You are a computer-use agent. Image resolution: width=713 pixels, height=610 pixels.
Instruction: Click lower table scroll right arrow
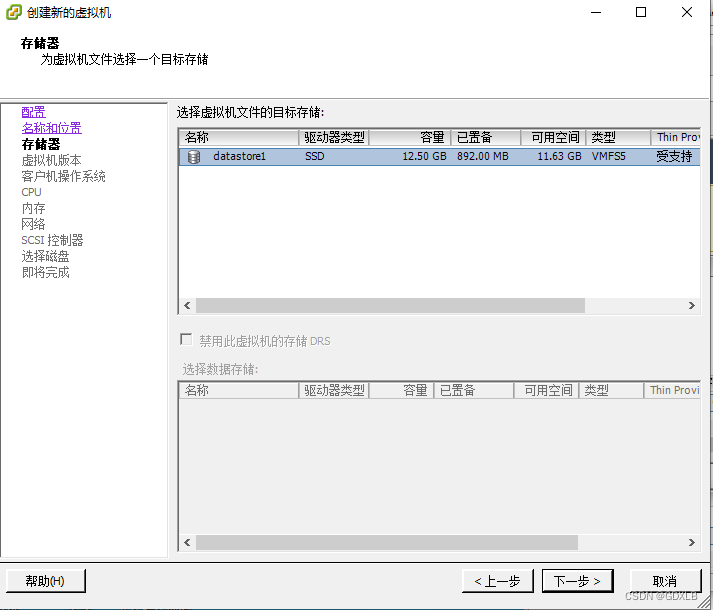(692, 542)
